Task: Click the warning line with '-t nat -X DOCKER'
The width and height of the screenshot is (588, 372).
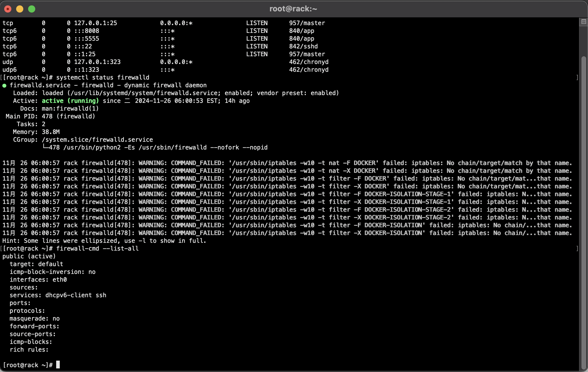Action: (287, 171)
